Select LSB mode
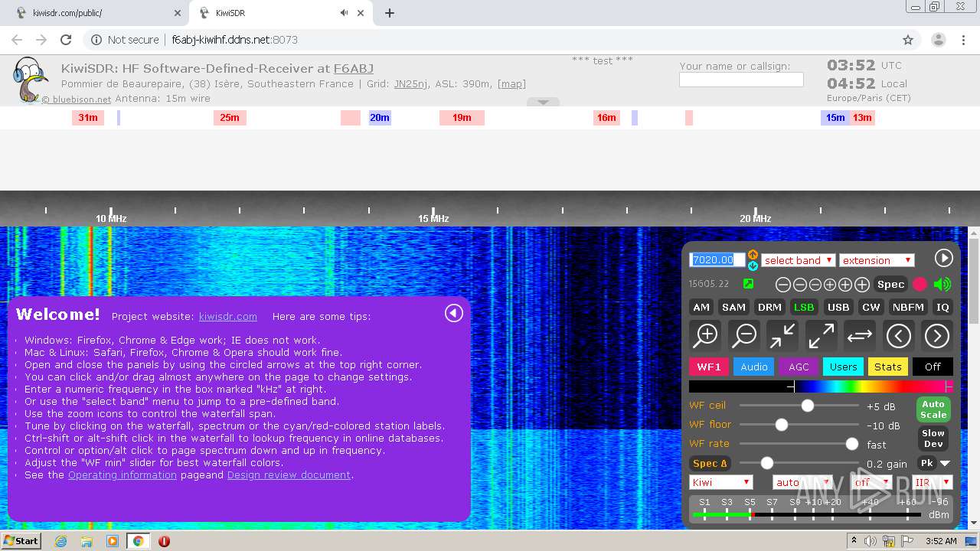 [804, 307]
